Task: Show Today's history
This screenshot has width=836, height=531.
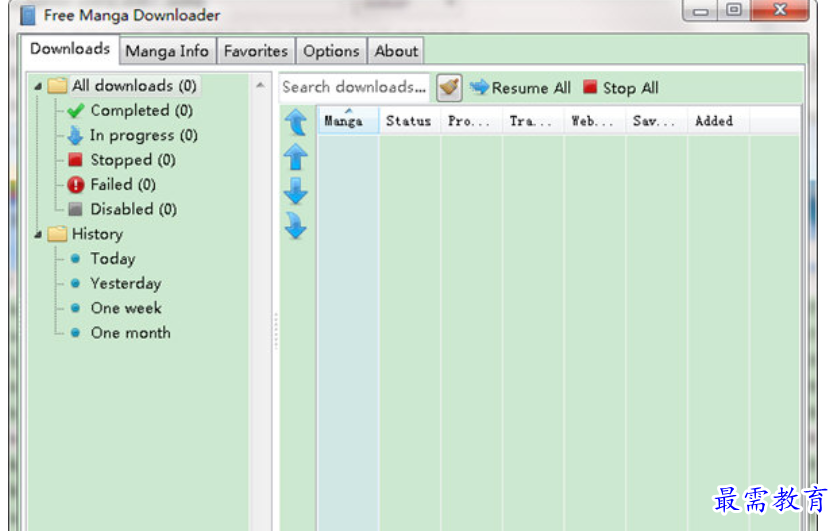Action: pos(112,259)
